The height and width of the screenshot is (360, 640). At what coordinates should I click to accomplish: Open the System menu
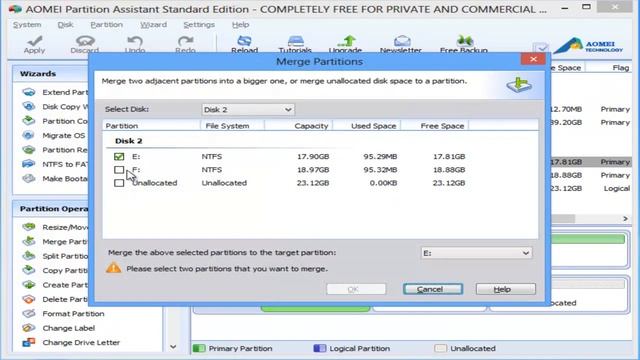27,25
